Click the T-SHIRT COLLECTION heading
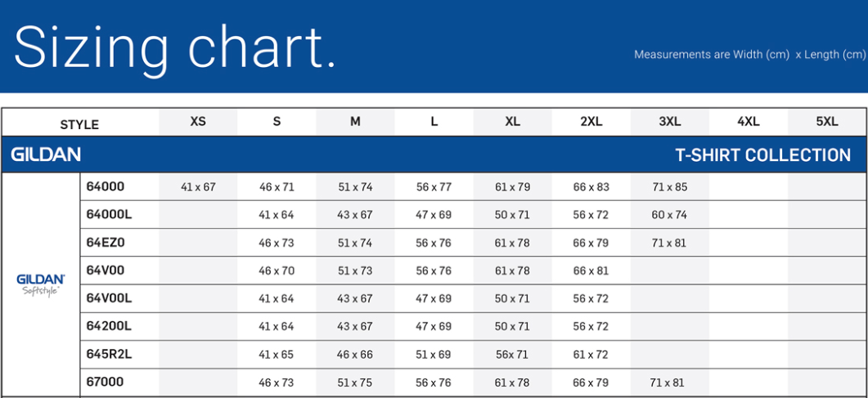 pos(762,154)
